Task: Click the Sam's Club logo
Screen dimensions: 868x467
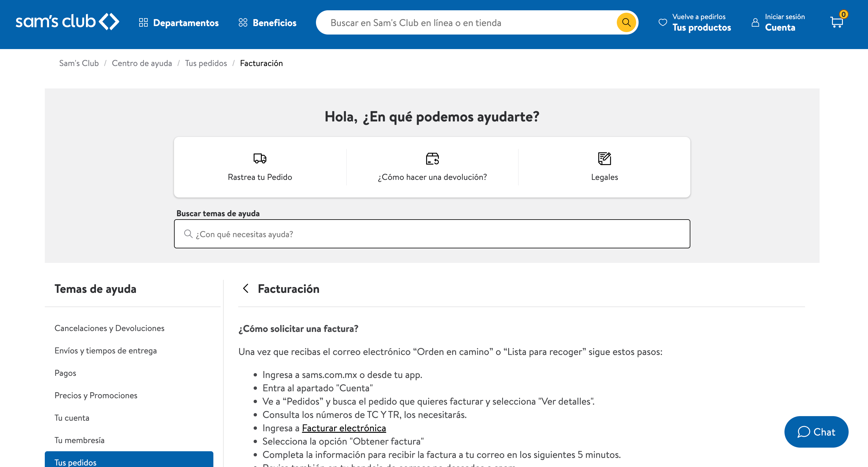Action: (67, 22)
